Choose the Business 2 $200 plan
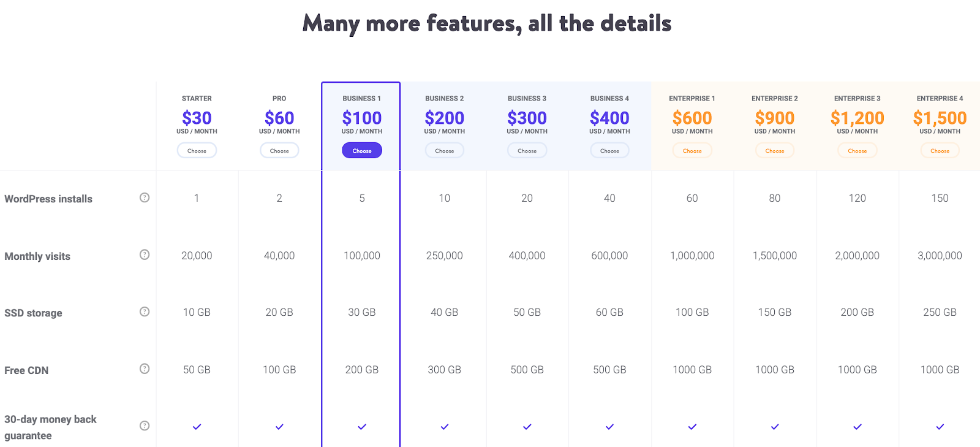 pyautogui.click(x=445, y=150)
